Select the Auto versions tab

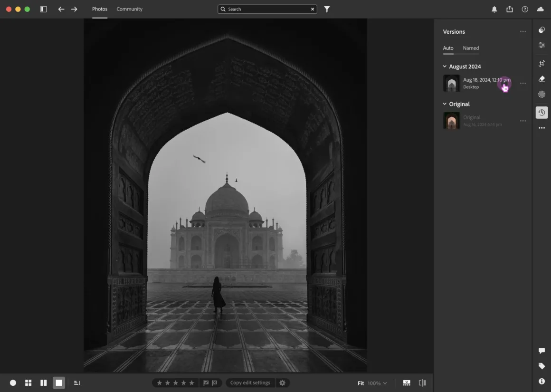pos(448,48)
